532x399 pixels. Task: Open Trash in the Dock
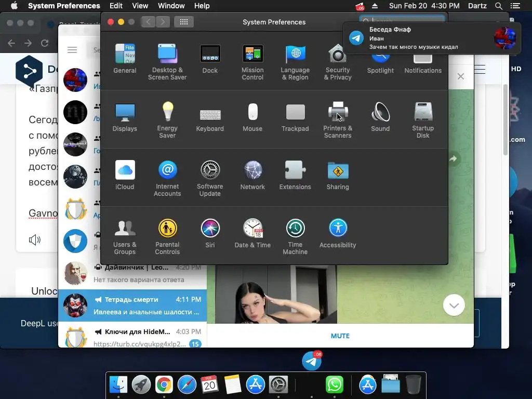[x=413, y=384]
